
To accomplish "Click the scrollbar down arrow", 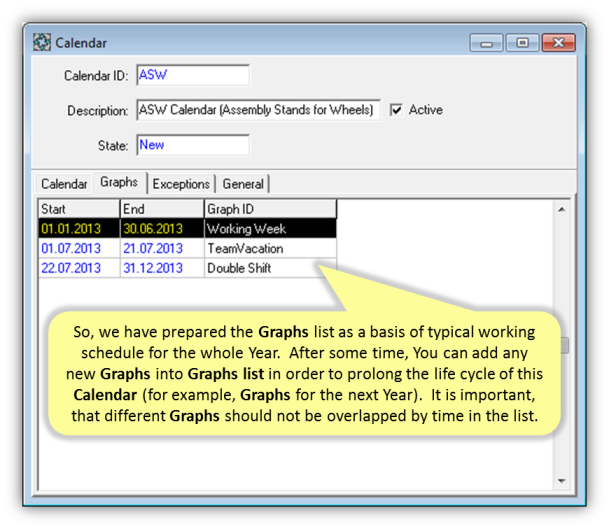I will pyautogui.click(x=562, y=481).
